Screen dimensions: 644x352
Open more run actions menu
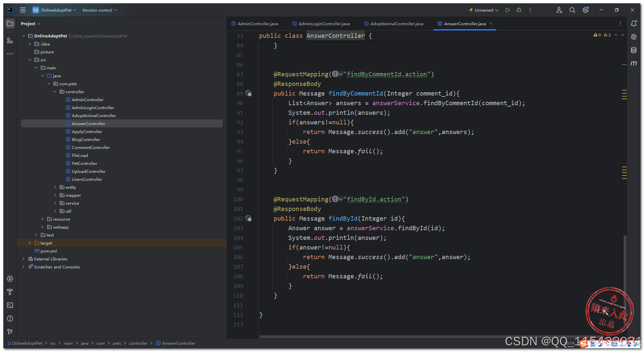[x=530, y=10]
